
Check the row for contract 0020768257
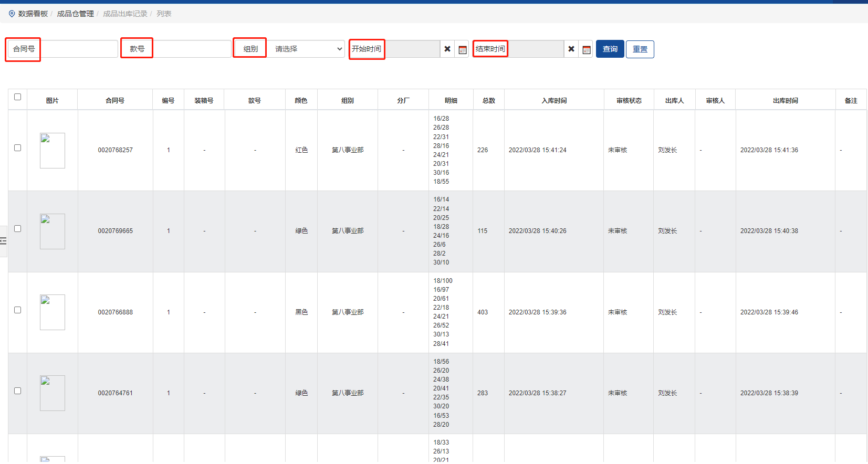point(17,148)
